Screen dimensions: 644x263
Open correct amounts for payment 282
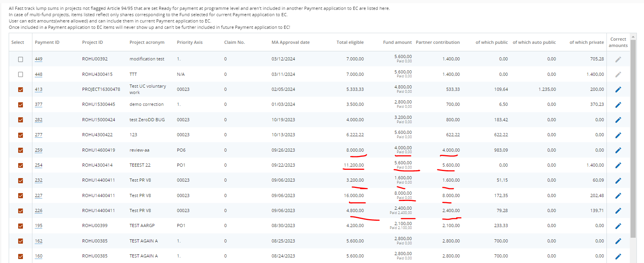tap(618, 120)
